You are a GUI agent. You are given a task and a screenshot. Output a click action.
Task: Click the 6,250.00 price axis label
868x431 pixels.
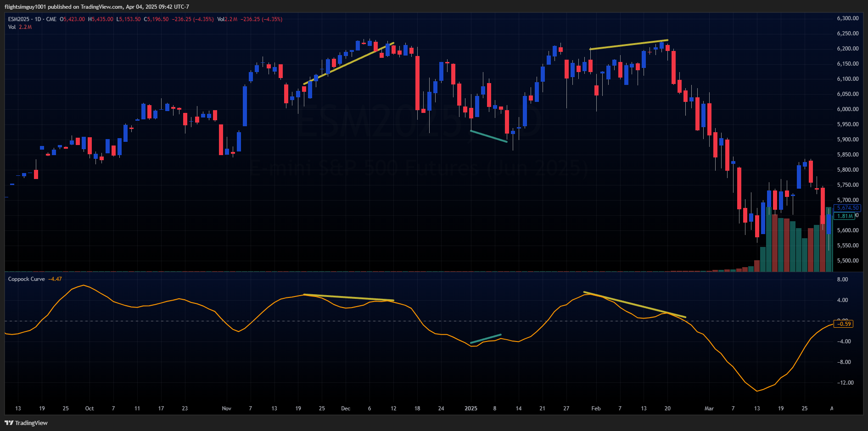coord(848,34)
